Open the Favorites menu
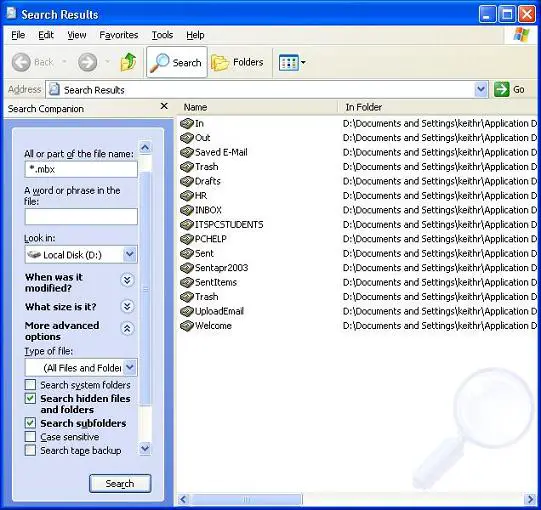Viewport: 541px width, 510px height. pos(119,35)
